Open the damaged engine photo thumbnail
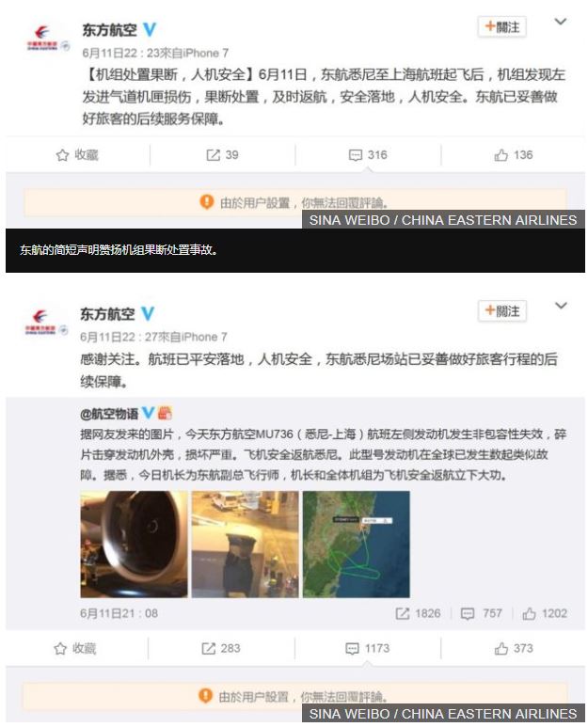This screenshot has width=588, height=727. click(134, 545)
